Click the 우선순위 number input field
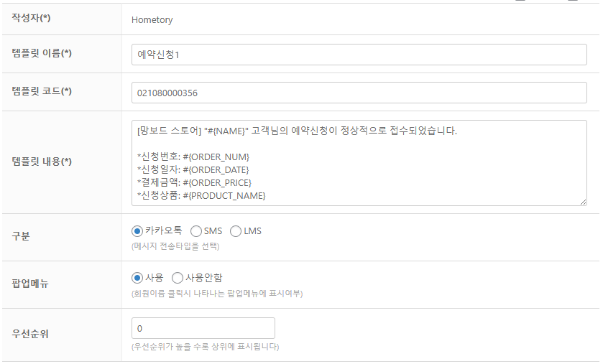Image resolution: width=603 pixels, height=364 pixels. coord(203,328)
